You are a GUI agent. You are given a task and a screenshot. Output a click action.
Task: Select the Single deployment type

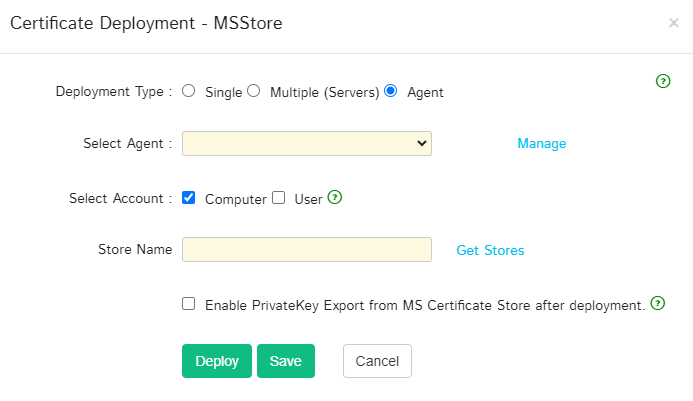[x=189, y=91]
